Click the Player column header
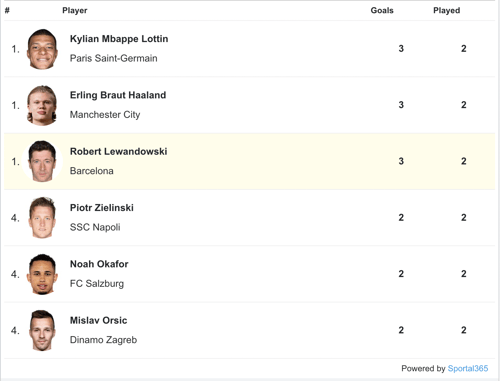 click(x=75, y=10)
